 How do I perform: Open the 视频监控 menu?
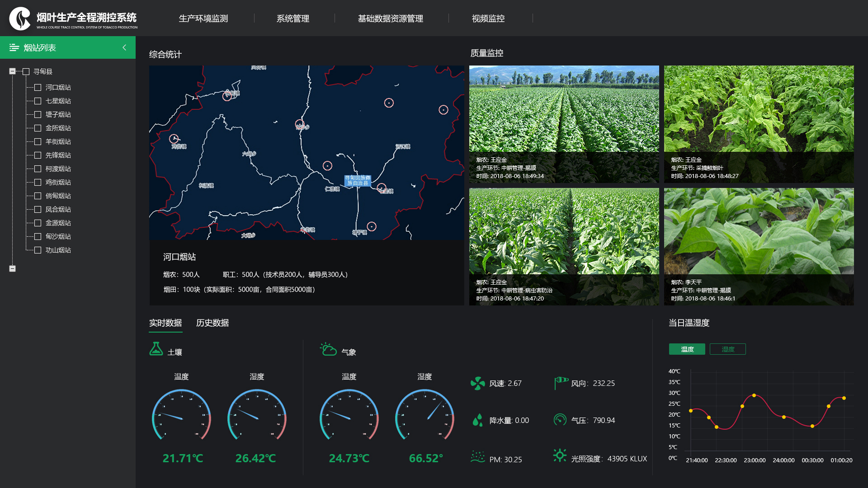[x=488, y=19]
